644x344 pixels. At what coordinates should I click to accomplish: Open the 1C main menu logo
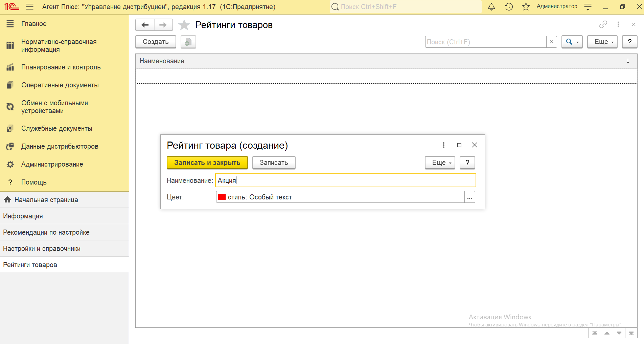point(12,7)
